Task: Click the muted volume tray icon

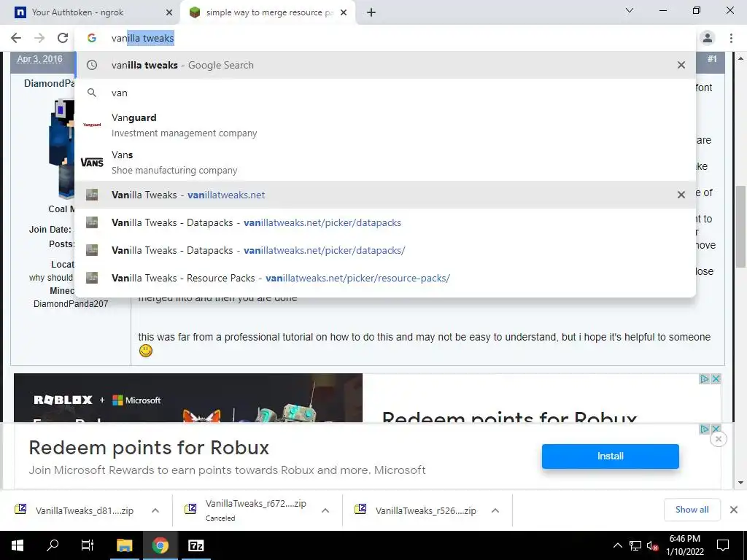Action: coord(653,545)
